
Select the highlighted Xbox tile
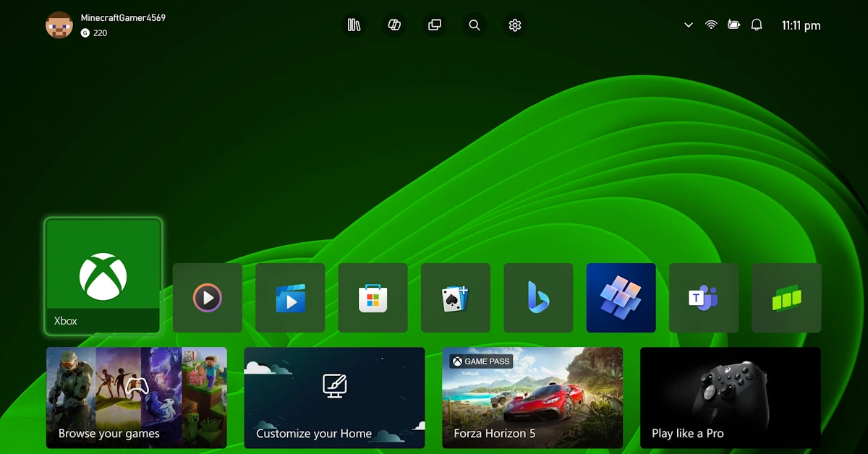102,275
